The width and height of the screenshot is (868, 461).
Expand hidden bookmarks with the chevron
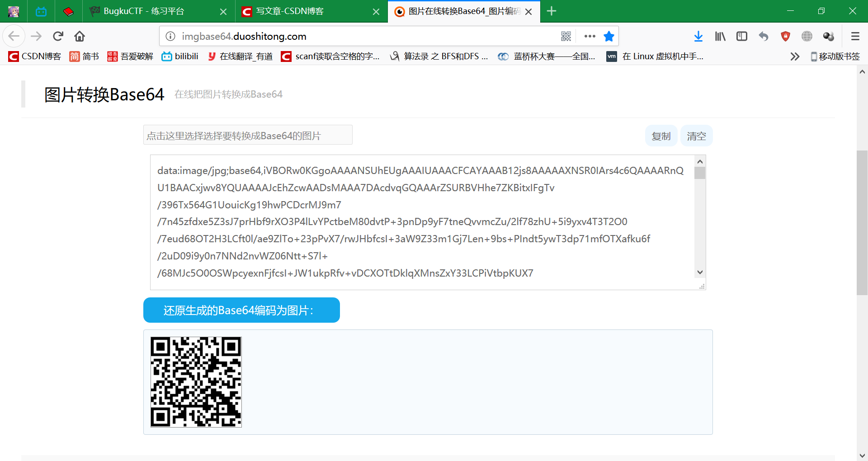[795, 56]
